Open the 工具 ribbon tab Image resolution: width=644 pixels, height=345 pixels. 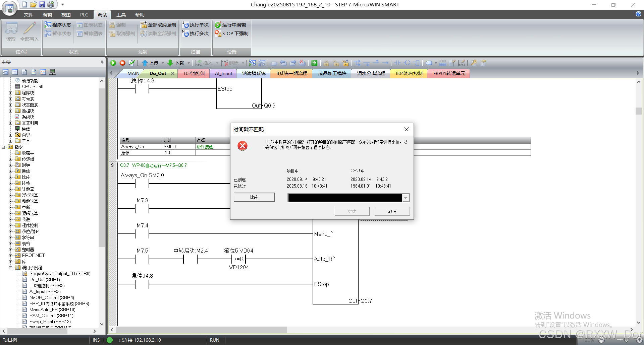tap(121, 15)
